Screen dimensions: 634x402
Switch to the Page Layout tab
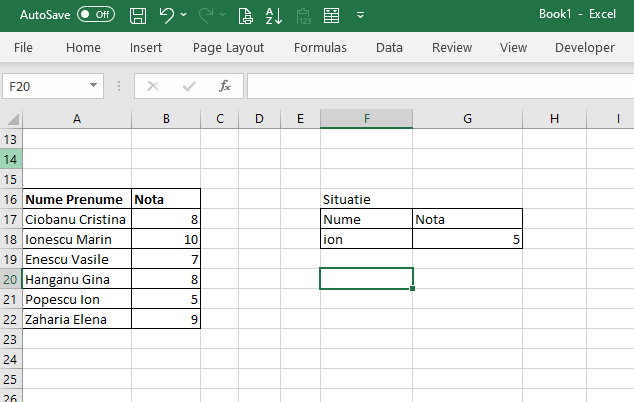click(x=228, y=47)
